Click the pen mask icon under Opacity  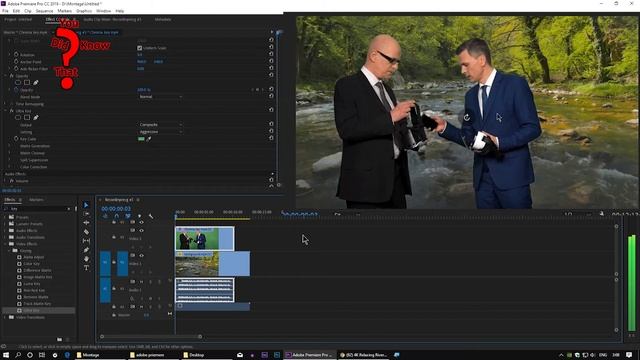point(36,82)
